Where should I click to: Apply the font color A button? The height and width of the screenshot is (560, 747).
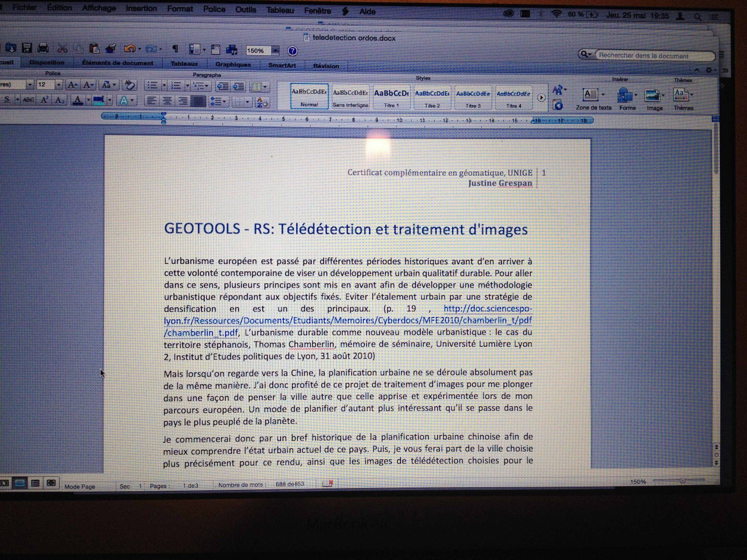click(x=78, y=100)
